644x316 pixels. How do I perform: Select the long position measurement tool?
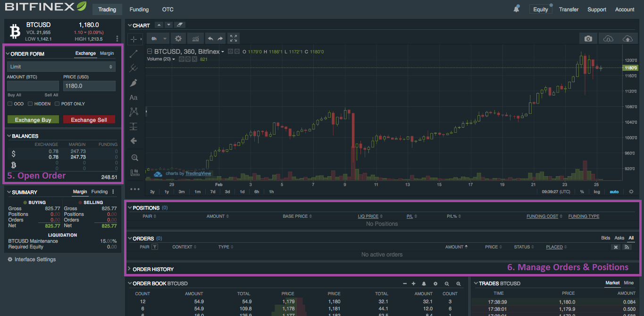tap(134, 127)
